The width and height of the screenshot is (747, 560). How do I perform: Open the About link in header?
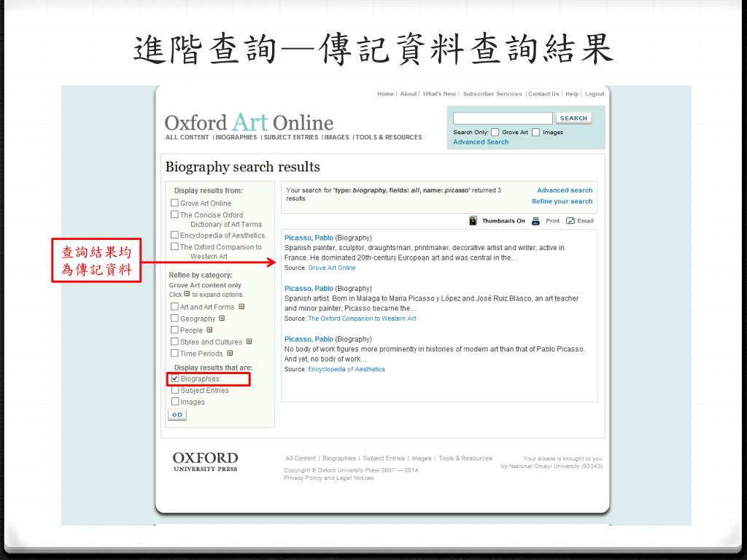point(409,94)
